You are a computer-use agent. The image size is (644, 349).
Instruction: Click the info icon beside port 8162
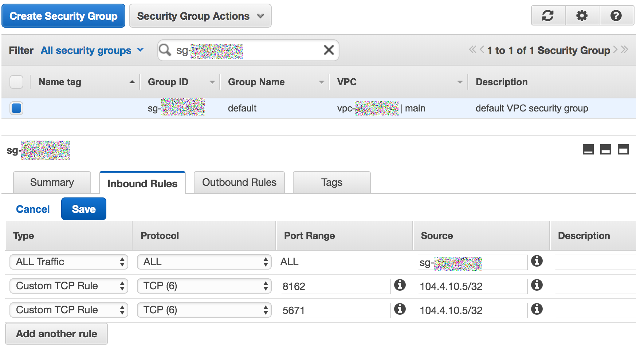pyautogui.click(x=400, y=285)
